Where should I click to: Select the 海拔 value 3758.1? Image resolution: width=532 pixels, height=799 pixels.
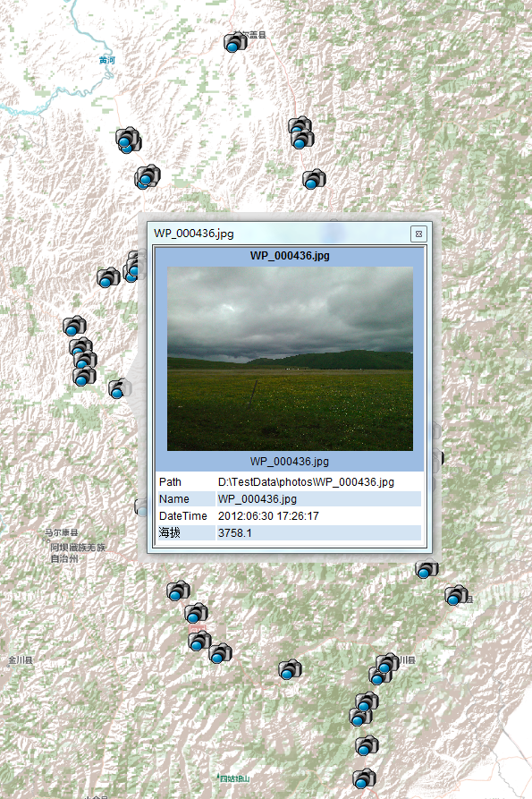234,533
